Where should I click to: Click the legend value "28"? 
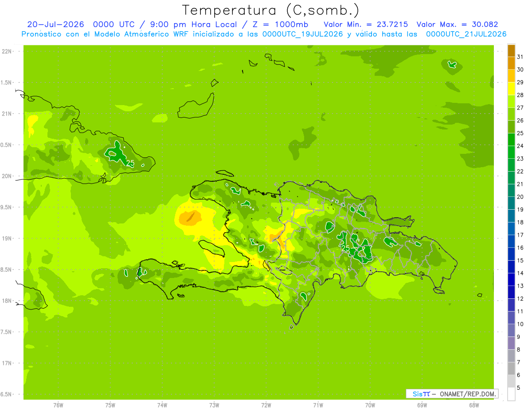(520, 95)
